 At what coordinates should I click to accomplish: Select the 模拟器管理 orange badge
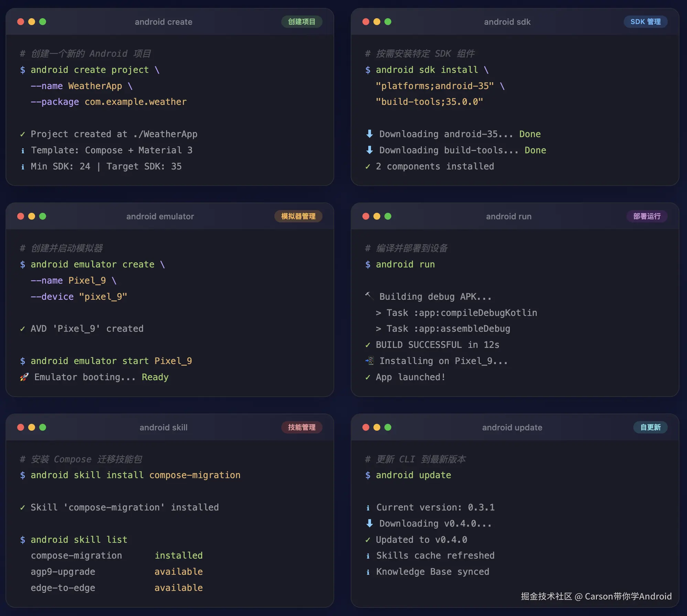tap(298, 216)
